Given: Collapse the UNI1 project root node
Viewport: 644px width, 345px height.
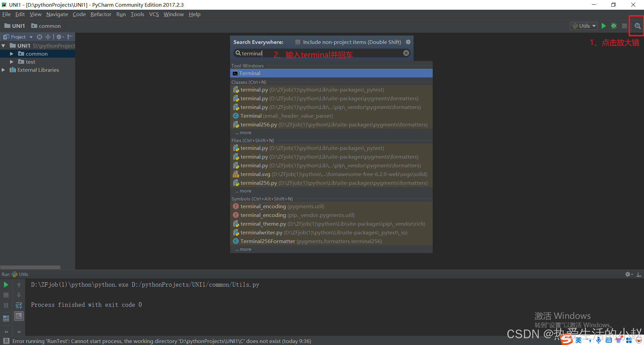Looking at the screenshot, I should (3, 46).
